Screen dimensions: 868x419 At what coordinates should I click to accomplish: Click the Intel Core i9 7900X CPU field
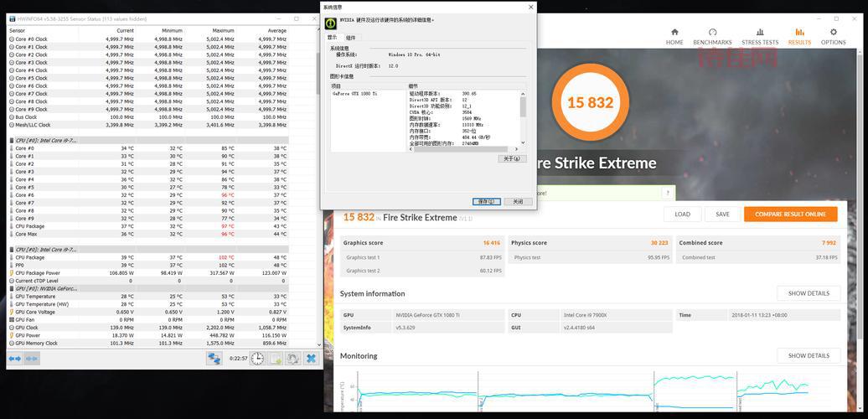click(x=616, y=315)
